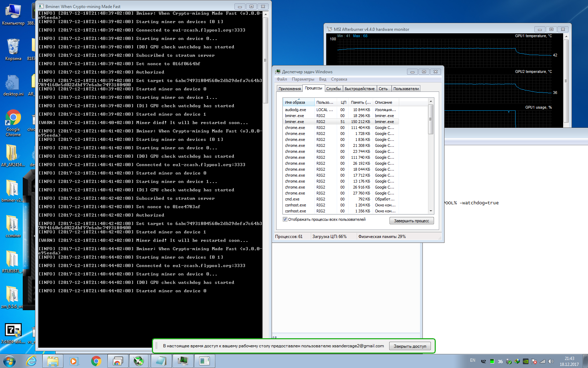Open Chrome Remote Desktop taskbar window
The height and width of the screenshot is (368, 588).
pyautogui.click(x=118, y=361)
